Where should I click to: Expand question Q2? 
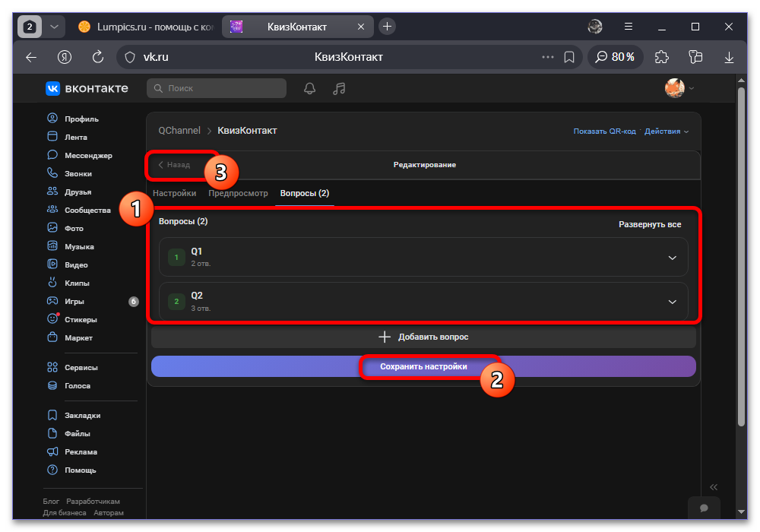[423, 302]
